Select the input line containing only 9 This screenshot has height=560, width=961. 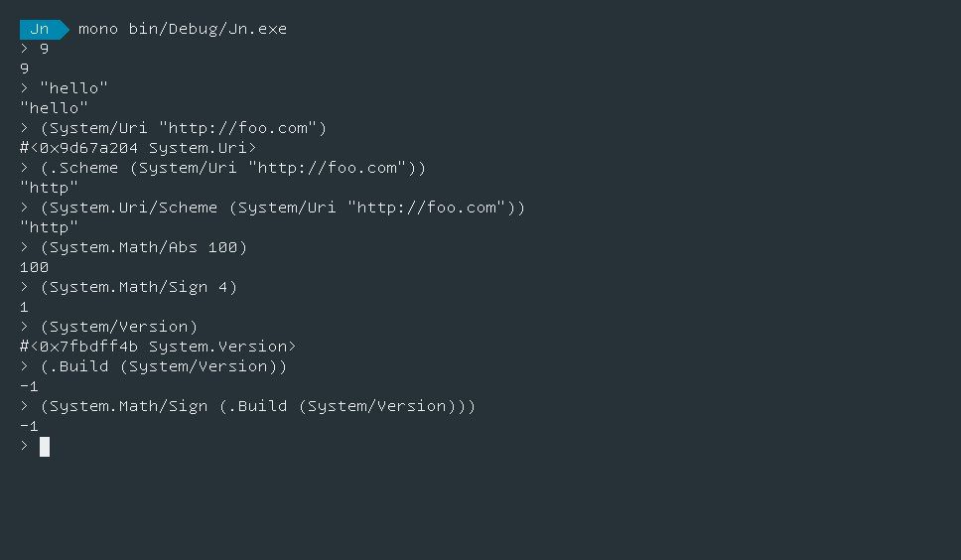click(44, 49)
